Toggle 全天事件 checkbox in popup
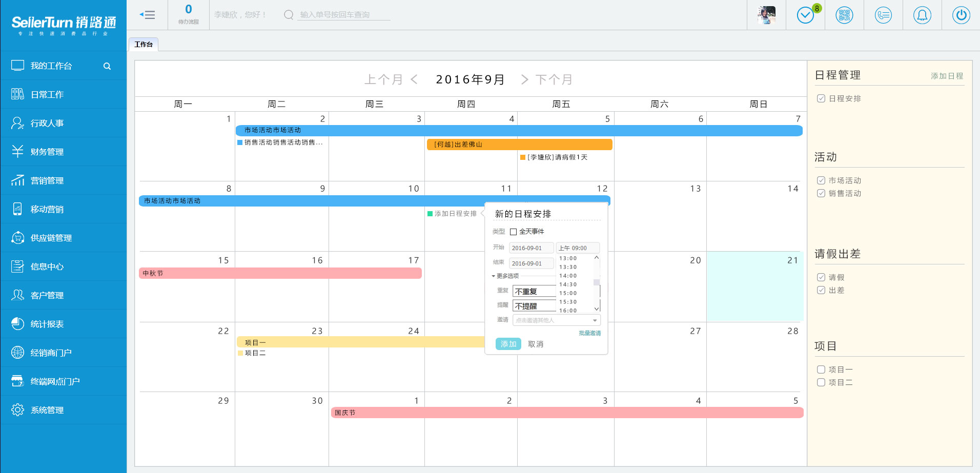The image size is (980, 473). click(x=513, y=232)
